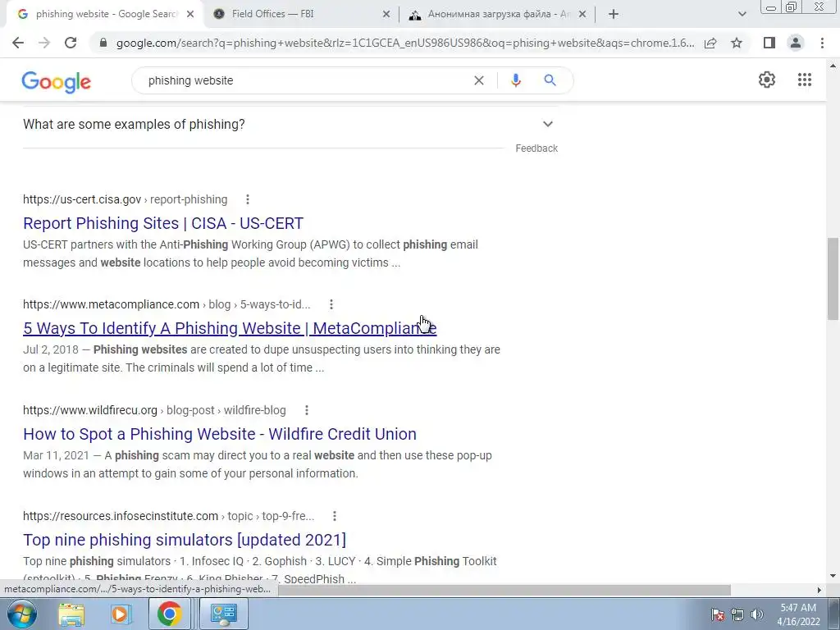Go back to the previous page
This screenshot has height=630, width=840.
pos(18,43)
